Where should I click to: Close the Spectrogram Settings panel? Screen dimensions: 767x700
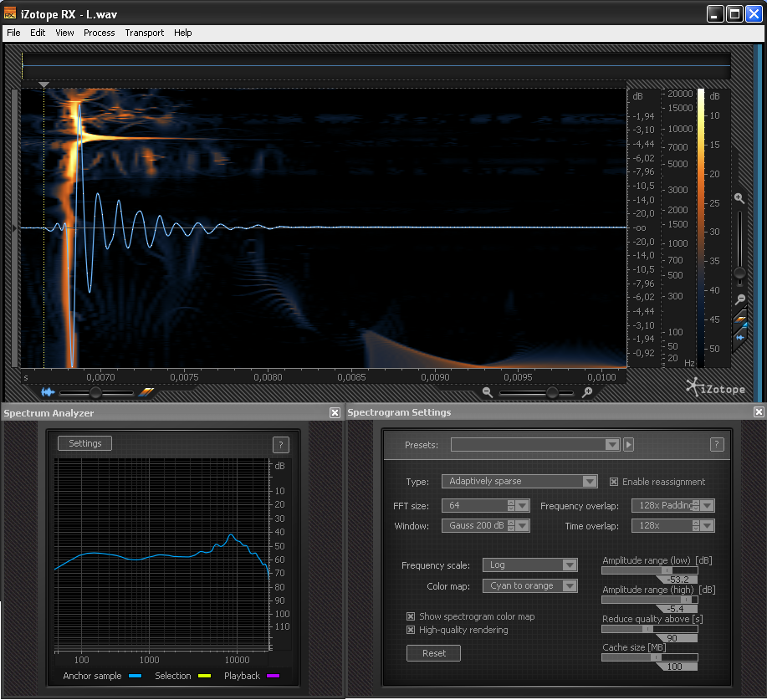759,411
